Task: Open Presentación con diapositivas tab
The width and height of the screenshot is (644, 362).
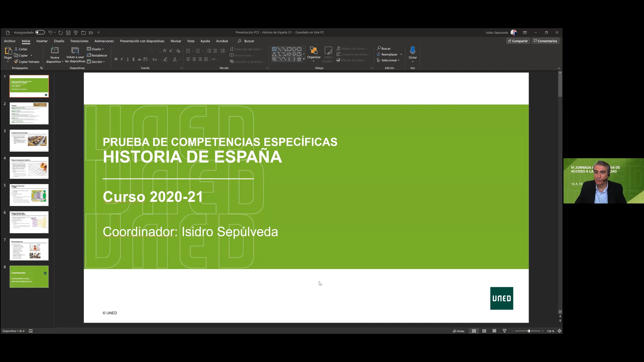Action: 142,41
